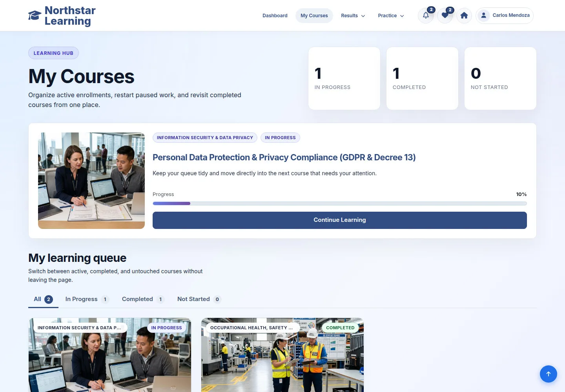Image resolution: width=565 pixels, height=392 pixels.
Task: Click the Northstar Learning brand text
Action: click(x=70, y=16)
